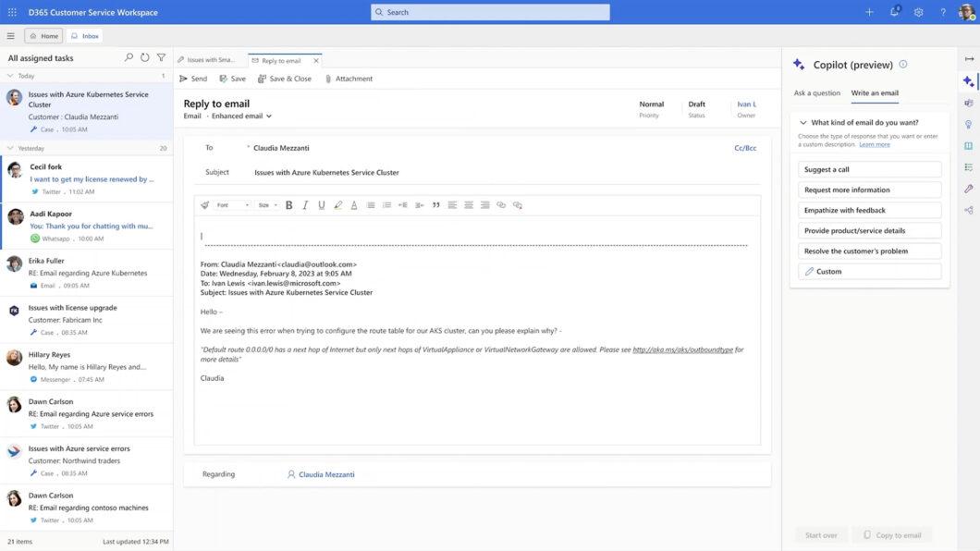Collapse 'What kind of email do you want?'

(x=803, y=122)
